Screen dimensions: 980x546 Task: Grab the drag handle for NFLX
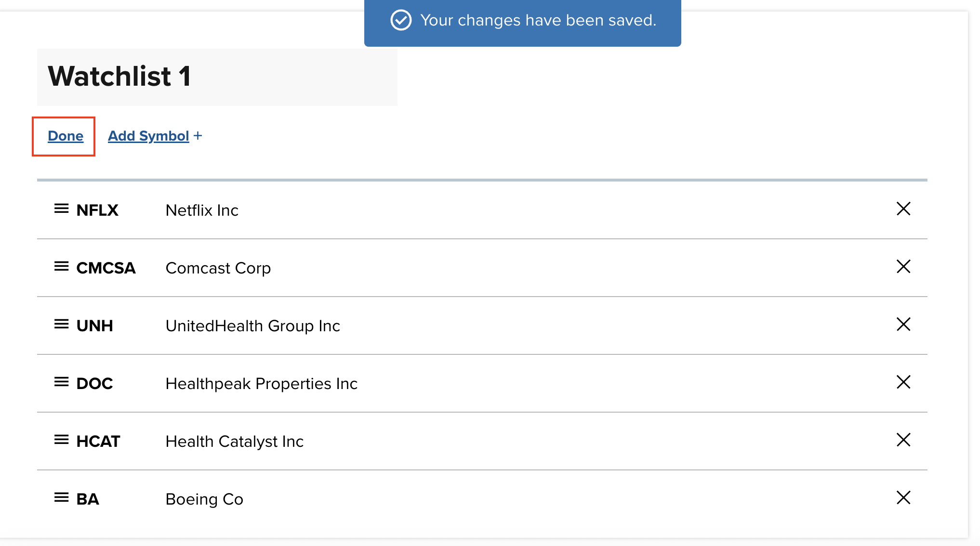click(61, 208)
